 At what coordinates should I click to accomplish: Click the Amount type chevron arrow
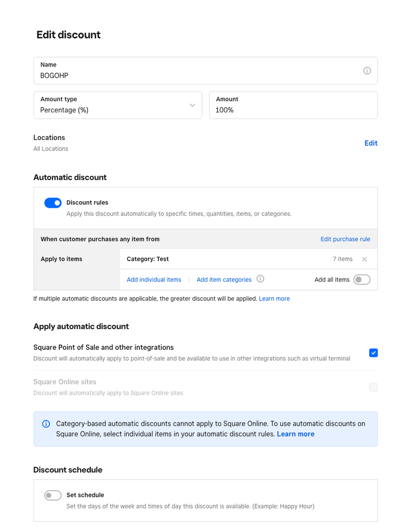(193, 105)
